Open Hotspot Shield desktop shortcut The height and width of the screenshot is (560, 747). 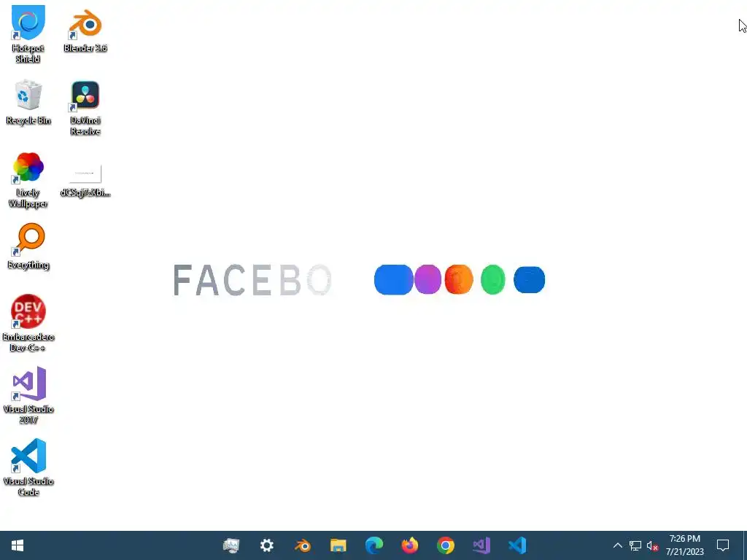pos(28,34)
